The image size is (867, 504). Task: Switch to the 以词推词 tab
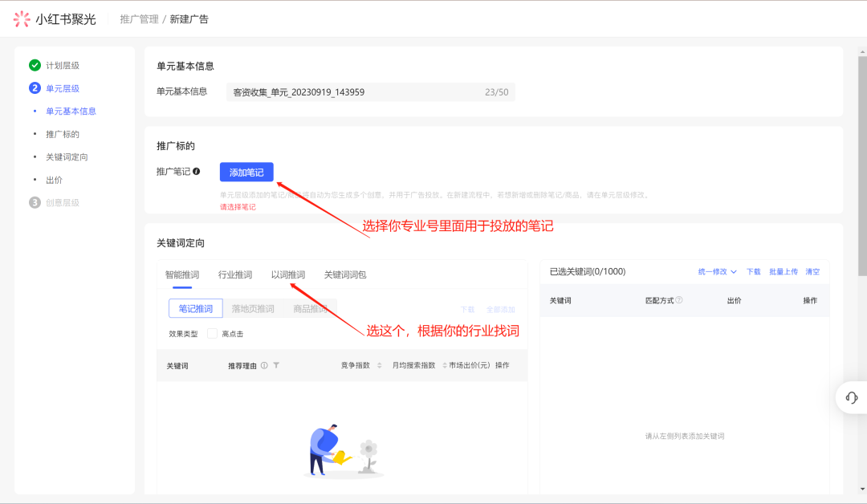(x=288, y=274)
